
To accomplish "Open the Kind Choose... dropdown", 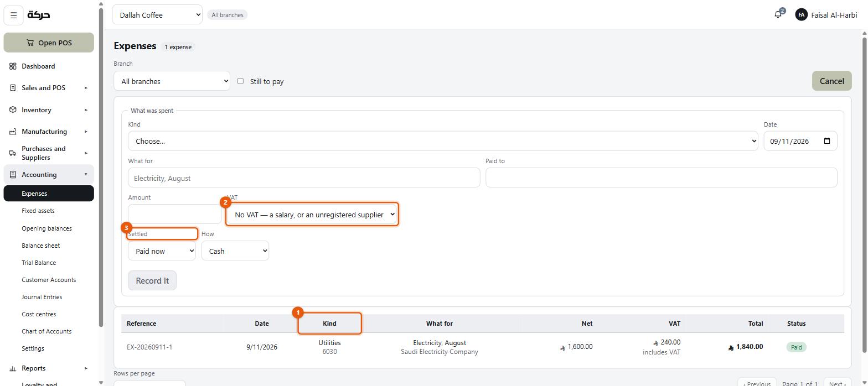I will click(x=443, y=141).
